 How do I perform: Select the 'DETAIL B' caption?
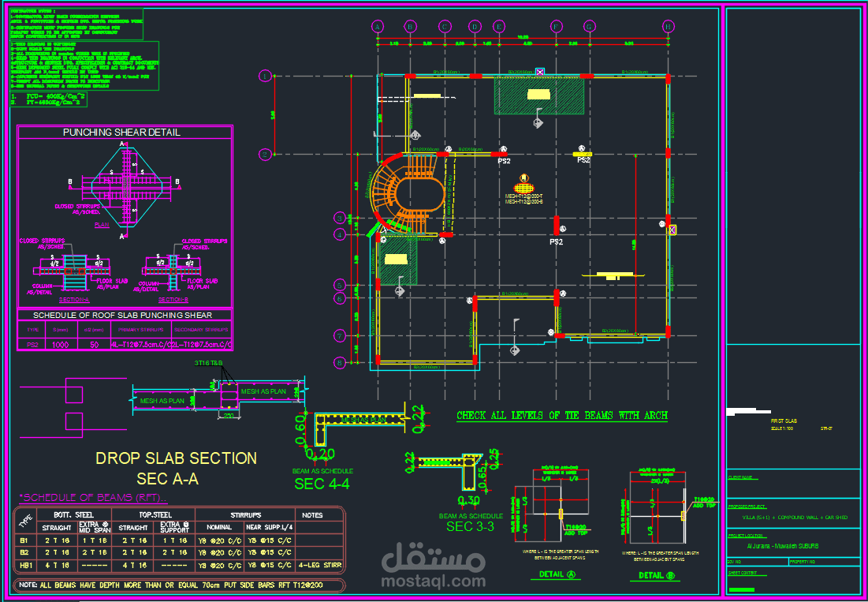[658, 575]
